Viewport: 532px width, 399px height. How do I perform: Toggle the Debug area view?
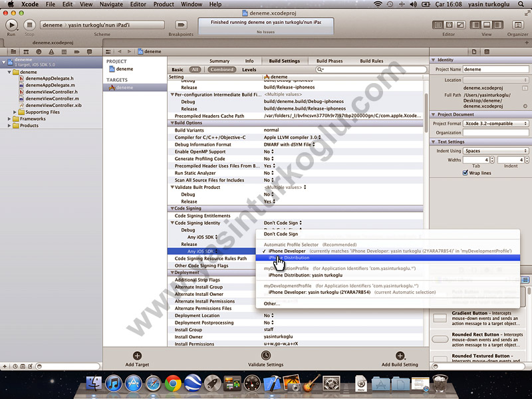pyautogui.click(x=487, y=25)
